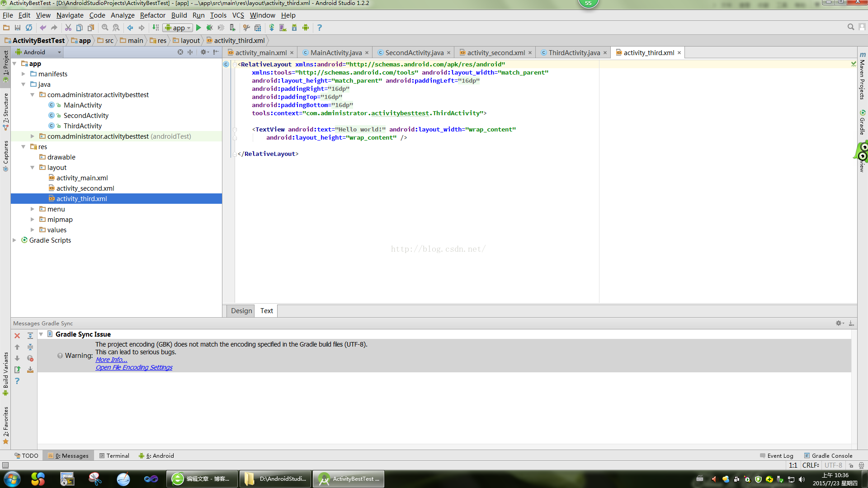
Task: Click the Find magnifier icon
Action: (x=105, y=28)
